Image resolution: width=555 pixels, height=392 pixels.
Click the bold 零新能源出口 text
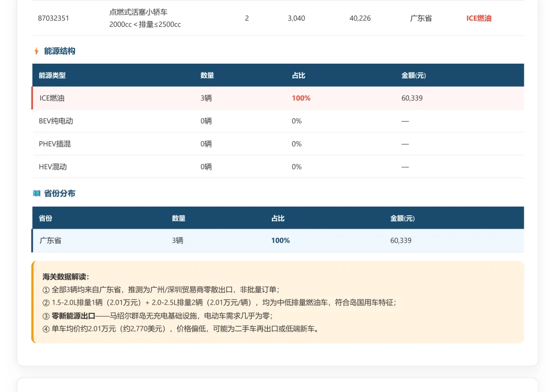click(x=73, y=316)
